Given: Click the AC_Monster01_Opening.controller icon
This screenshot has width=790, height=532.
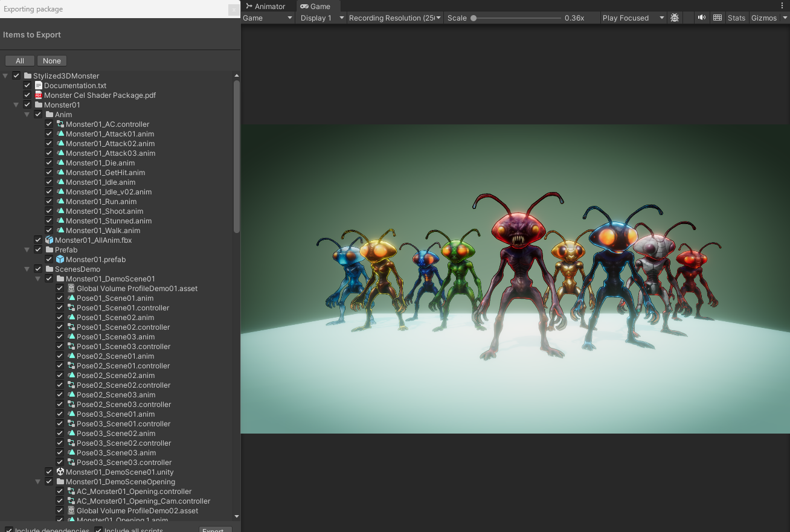Looking at the screenshot, I should (x=71, y=492).
